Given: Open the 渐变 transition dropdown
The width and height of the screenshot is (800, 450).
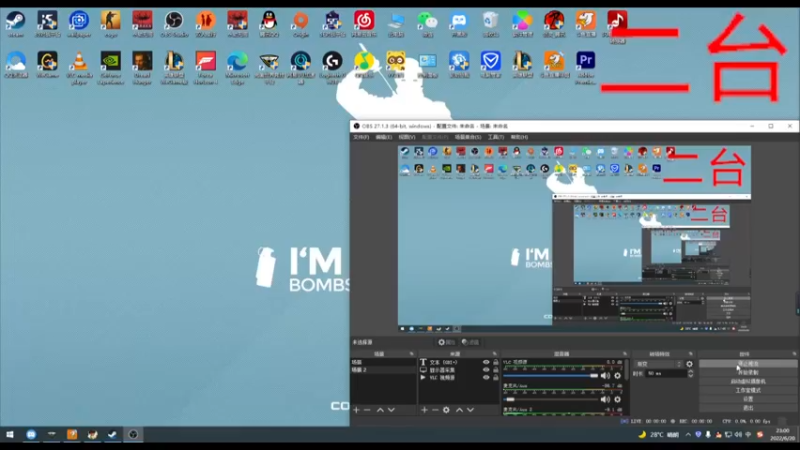Looking at the screenshot, I should click(x=659, y=364).
